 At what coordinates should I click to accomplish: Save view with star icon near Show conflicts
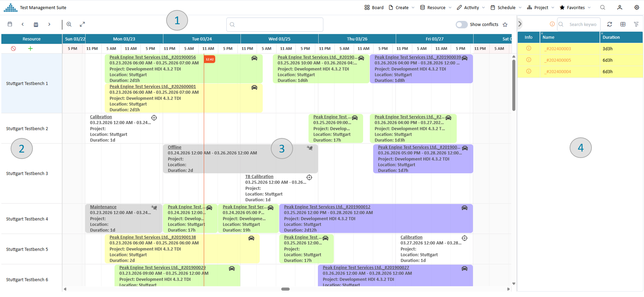coord(505,25)
